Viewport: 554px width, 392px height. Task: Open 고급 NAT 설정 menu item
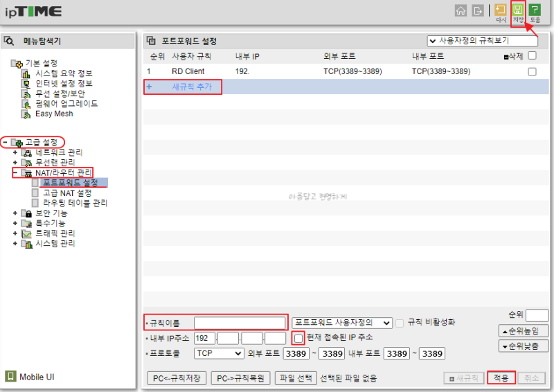pyautogui.click(x=67, y=193)
